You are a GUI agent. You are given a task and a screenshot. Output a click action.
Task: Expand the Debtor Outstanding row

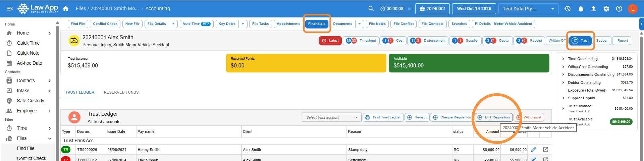pos(563,83)
